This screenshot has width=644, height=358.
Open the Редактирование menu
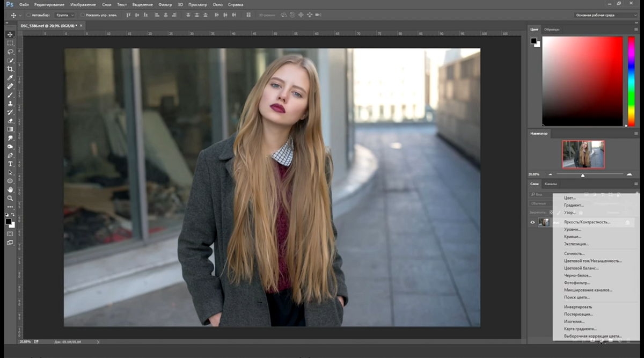click(49, 4)
